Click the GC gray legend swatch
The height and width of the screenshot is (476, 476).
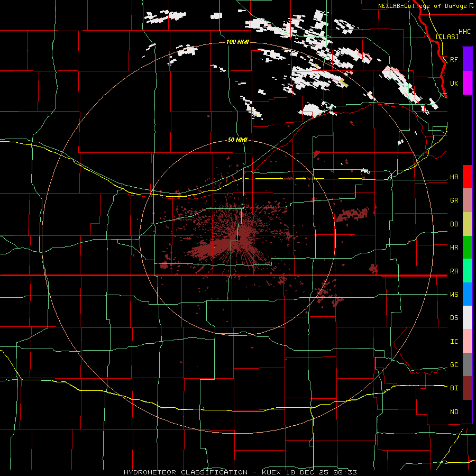point(467,364)
